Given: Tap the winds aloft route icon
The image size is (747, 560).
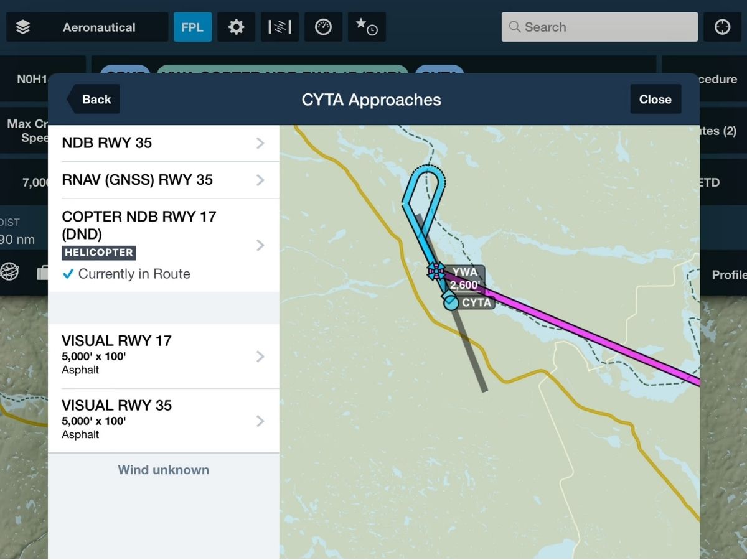Looking at the screenshot, I should (x=280, y=27).
